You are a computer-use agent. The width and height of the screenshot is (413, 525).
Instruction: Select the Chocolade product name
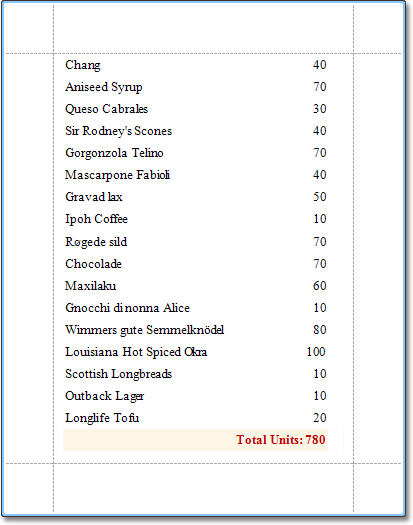click(93, 264)
